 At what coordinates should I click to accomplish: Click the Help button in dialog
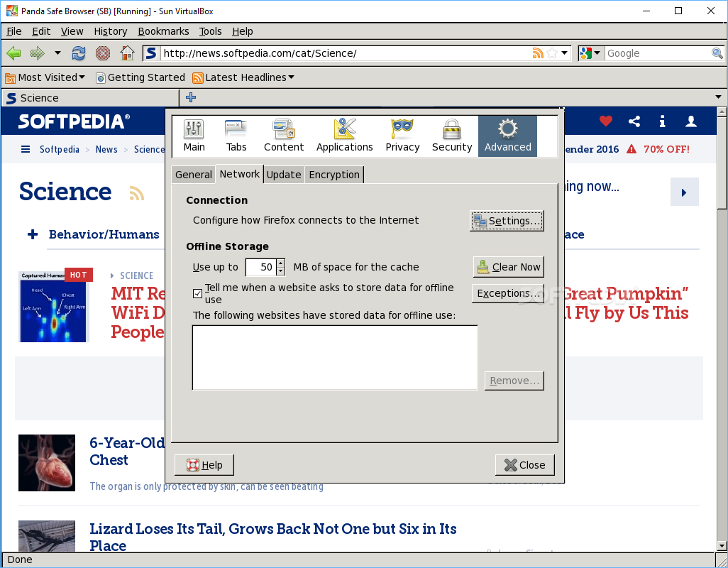tap(204, 465)
